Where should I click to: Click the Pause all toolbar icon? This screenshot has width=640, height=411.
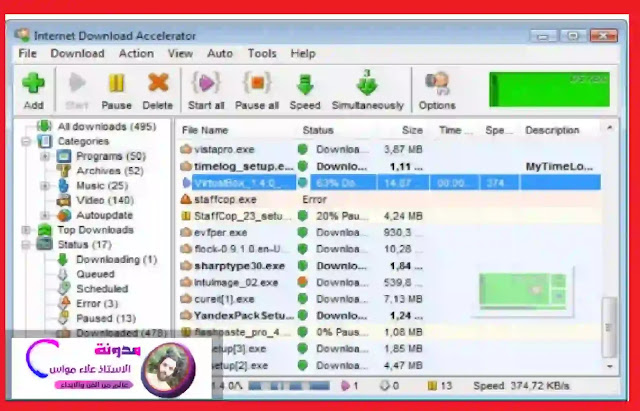(257, 83)
